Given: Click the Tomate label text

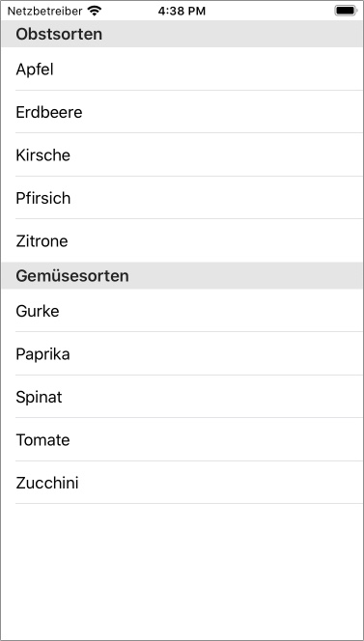Looking at the screenshot, I should pyautogui.click(x=42, y=440).
